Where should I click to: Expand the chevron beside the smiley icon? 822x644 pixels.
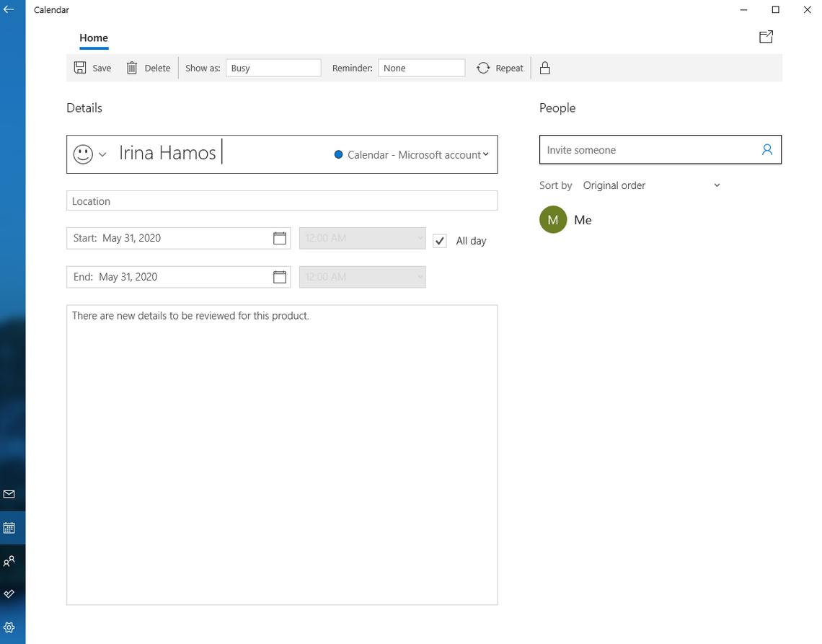point(102,155)
